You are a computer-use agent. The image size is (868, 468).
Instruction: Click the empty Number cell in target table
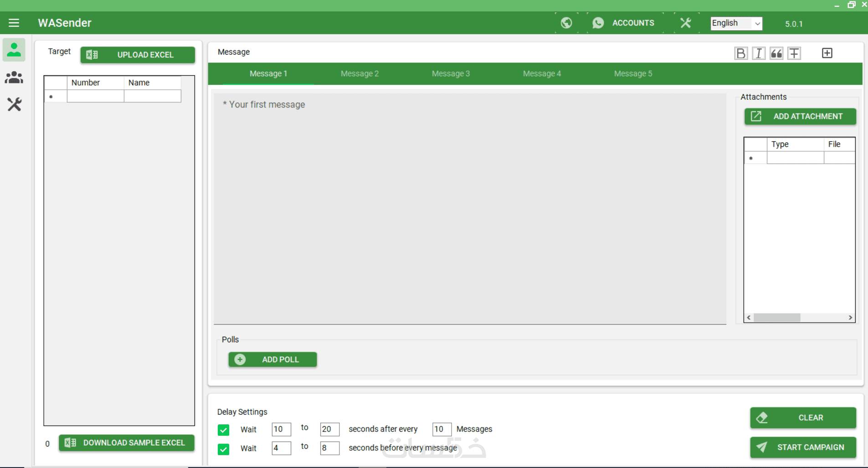click(95, 96)
